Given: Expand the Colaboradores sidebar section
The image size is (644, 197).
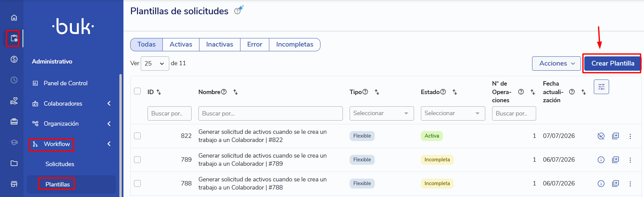Looking at the screenshot, I should tap(72, 104).
